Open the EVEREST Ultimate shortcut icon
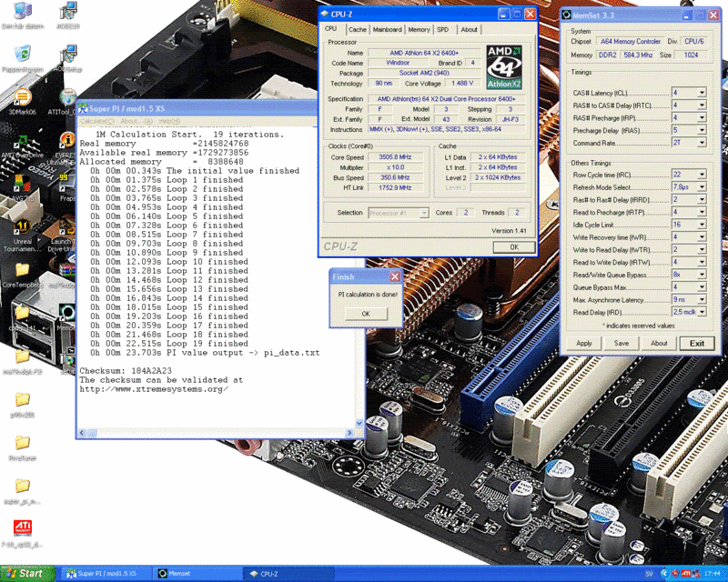The width and height of the screenshot is (728, 582). (67, 141)
